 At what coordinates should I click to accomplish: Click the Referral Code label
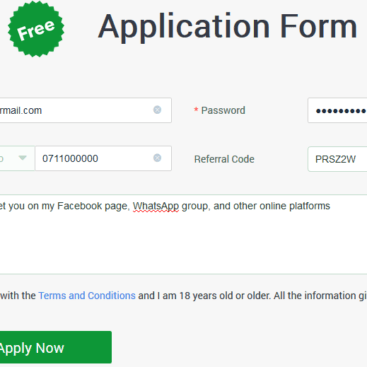pos(224,159)
